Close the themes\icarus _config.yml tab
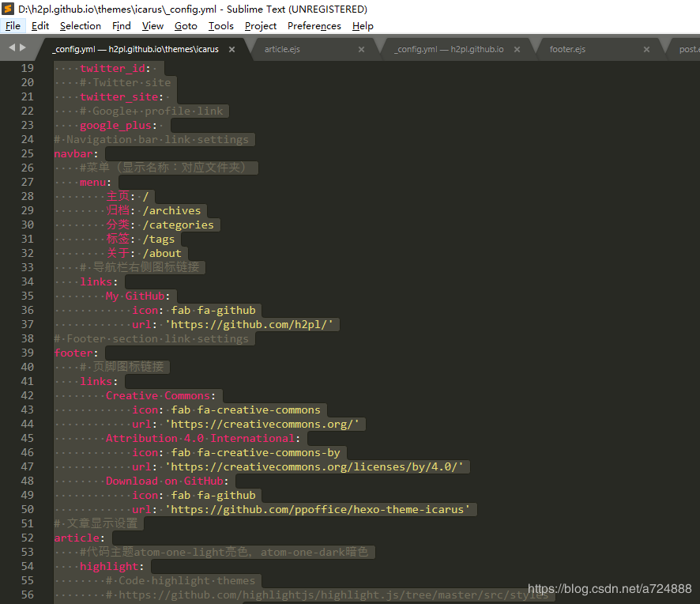Viewport: 700px width, 604px height. [231, 50]
